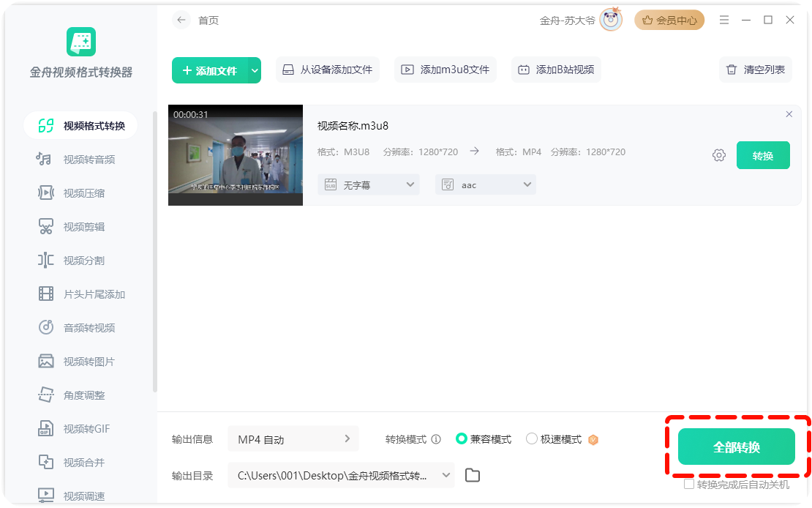The image size is (812, 508).
Task: Expand the 无字幕 subtitle dropdown
Action: [369, 185]
